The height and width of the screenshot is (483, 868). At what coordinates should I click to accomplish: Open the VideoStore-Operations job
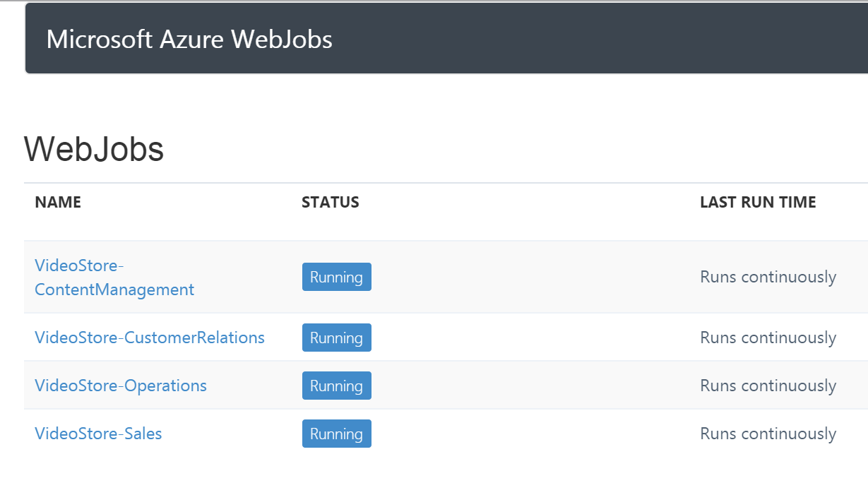tap(121, 386)
